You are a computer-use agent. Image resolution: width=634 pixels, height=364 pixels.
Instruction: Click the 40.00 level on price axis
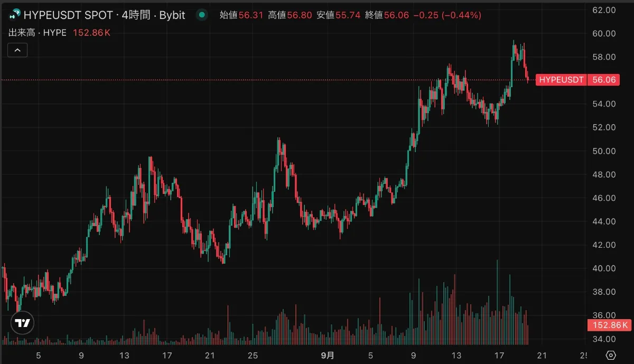point(604,268)
